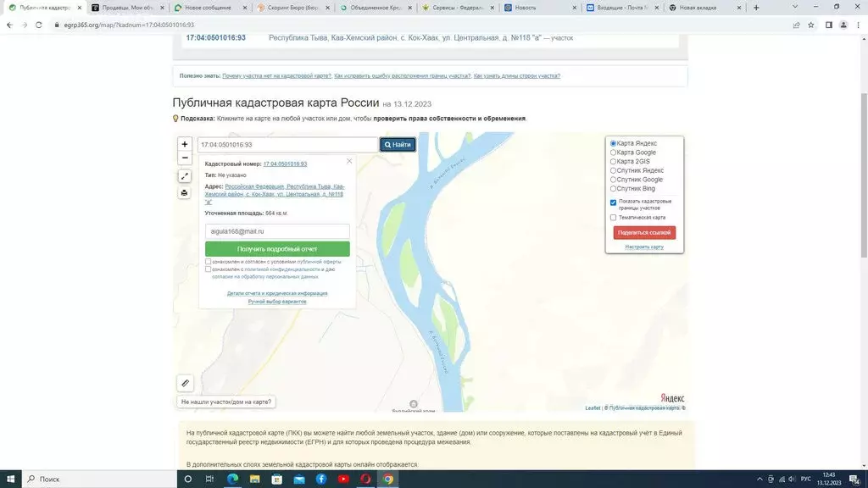The width and height of the screenshot is (868, 488).
Task: Share this page icon in address bar
Action: [796, 25]
